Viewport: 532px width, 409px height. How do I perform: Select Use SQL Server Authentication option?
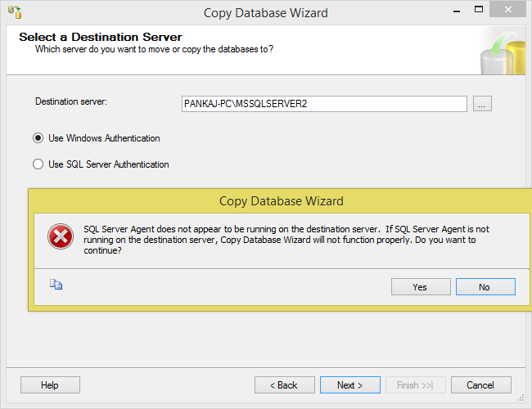click(x=38, y=164)
